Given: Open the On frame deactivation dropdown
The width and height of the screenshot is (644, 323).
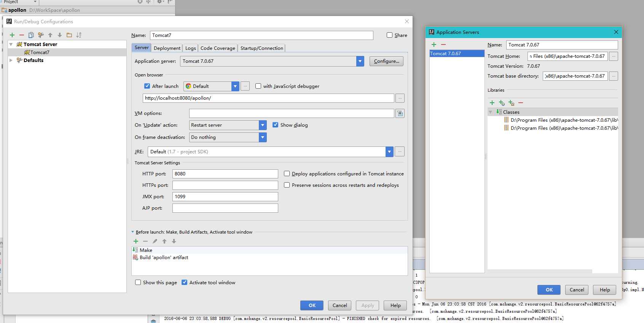Looking at the screenshot, I should [x=263, y=137].
